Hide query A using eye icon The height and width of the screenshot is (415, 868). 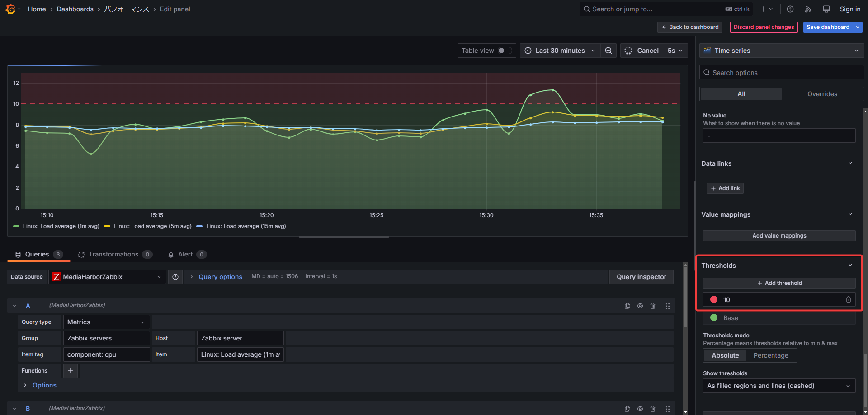(640, 306)
